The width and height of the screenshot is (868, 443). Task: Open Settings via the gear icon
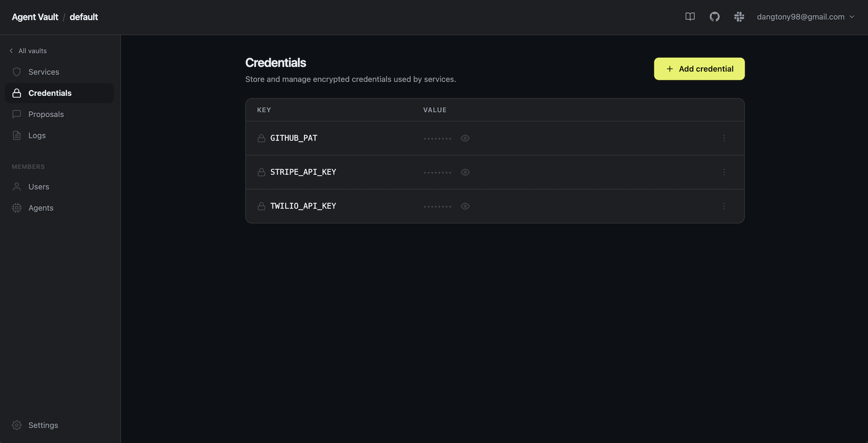coord(16,425)
